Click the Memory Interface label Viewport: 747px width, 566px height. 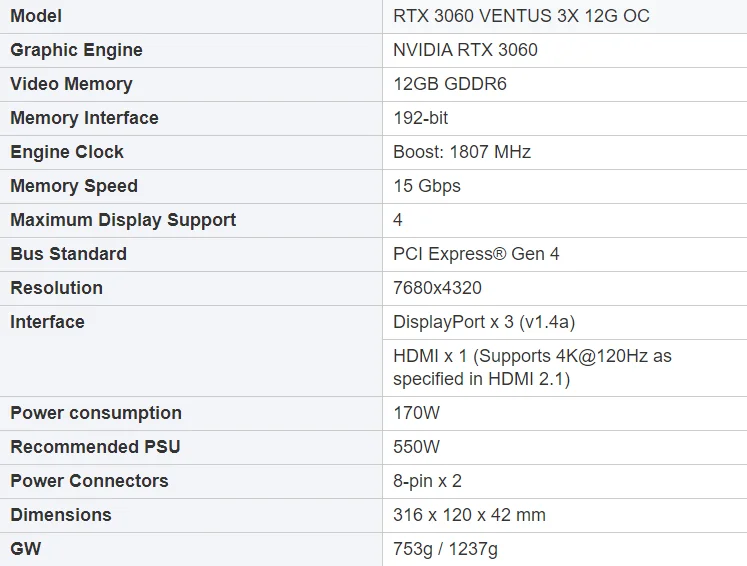84,118
